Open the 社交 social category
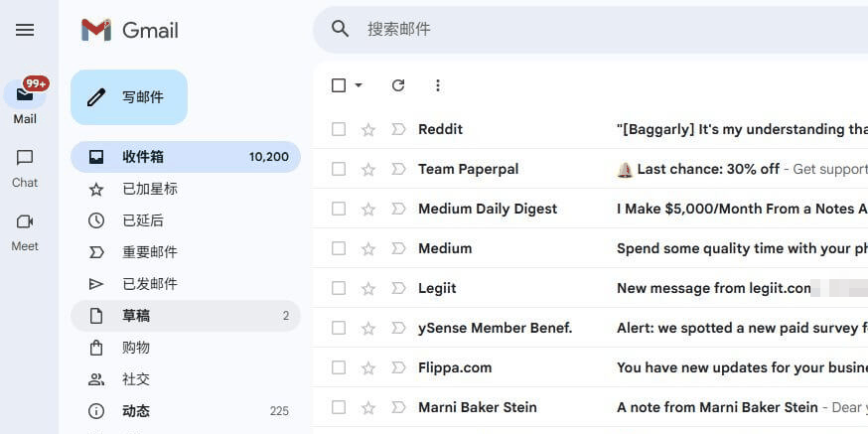This screenshot has height=434, width=868. pyautogui.click(x=186, y=379)
